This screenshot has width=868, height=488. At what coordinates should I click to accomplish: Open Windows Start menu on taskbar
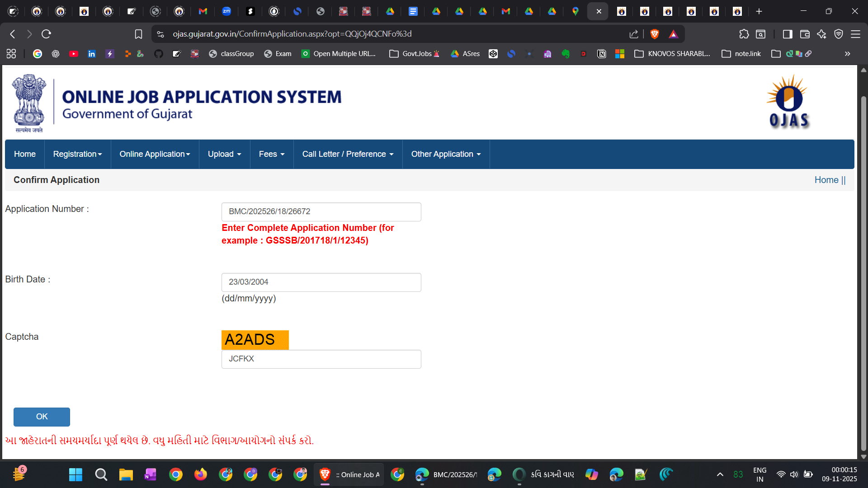75,474
